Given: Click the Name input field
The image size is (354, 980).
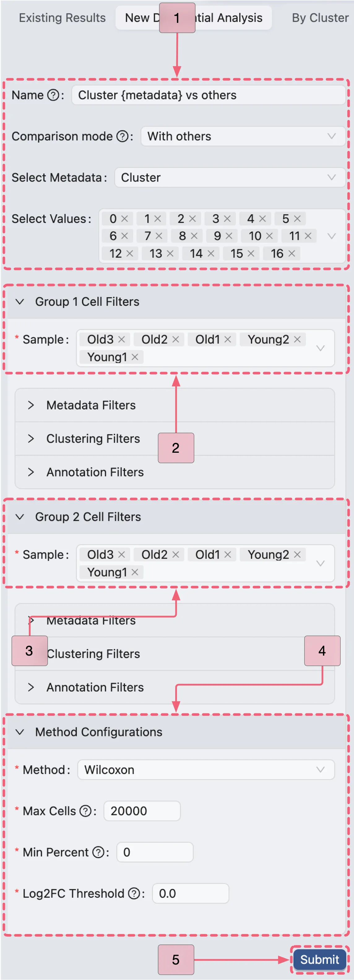Looking at the screenshot, I should [209, 95].
